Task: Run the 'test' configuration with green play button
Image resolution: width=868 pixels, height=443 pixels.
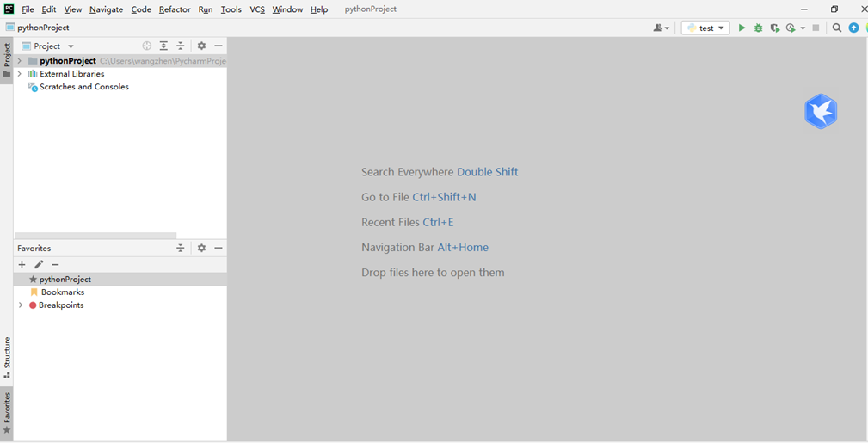Action: [742, 28]
